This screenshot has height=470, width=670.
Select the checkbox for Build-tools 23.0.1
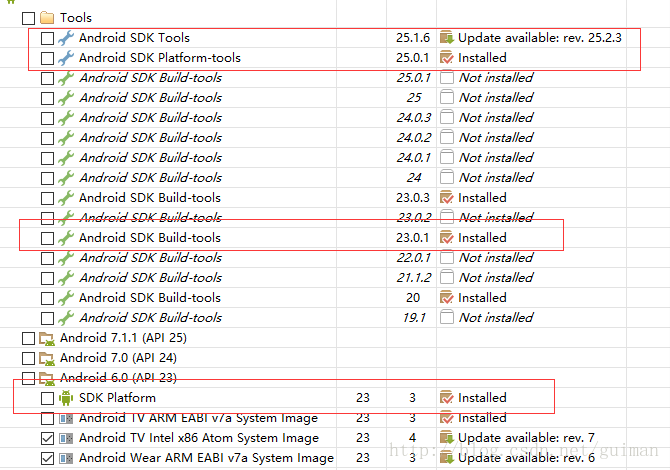(x=47, y=238)
